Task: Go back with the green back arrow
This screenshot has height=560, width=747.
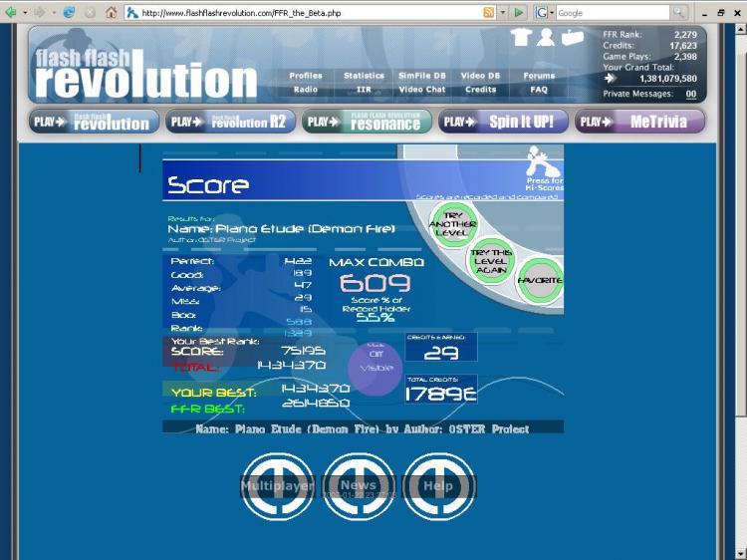Action: [x=11, y=12]
